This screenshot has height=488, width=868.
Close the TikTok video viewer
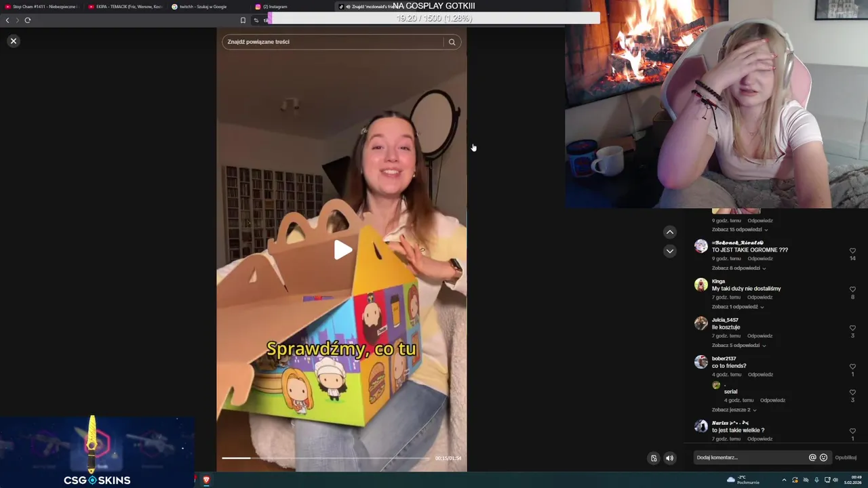(13, 41)
